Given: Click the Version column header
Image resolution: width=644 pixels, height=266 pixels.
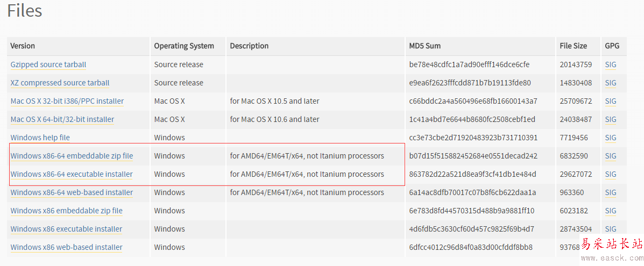Looking at the screenshot, I should tap(23, 46).
